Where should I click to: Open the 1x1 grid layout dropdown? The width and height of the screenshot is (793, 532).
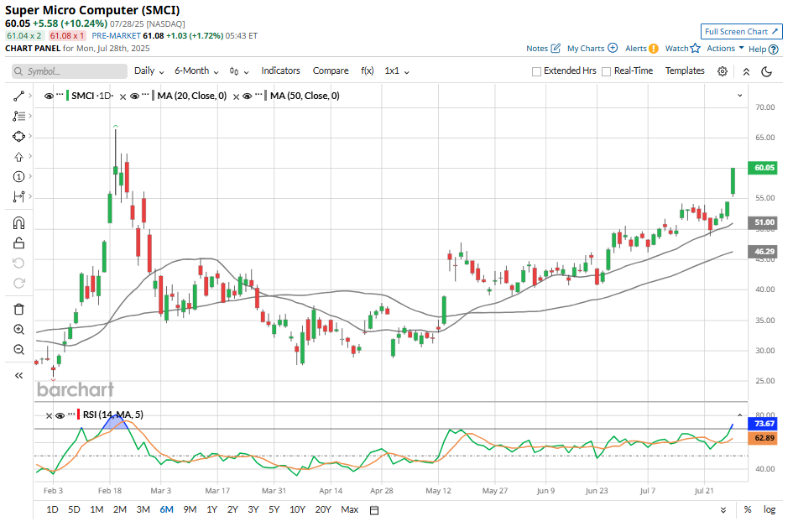pyautogui.click(x=396, y=71)
